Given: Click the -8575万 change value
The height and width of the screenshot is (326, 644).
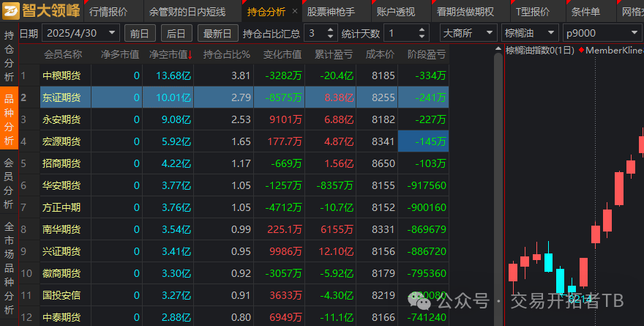Looking at the screenshot, I should pyautogui.click(x=283, y=97).
